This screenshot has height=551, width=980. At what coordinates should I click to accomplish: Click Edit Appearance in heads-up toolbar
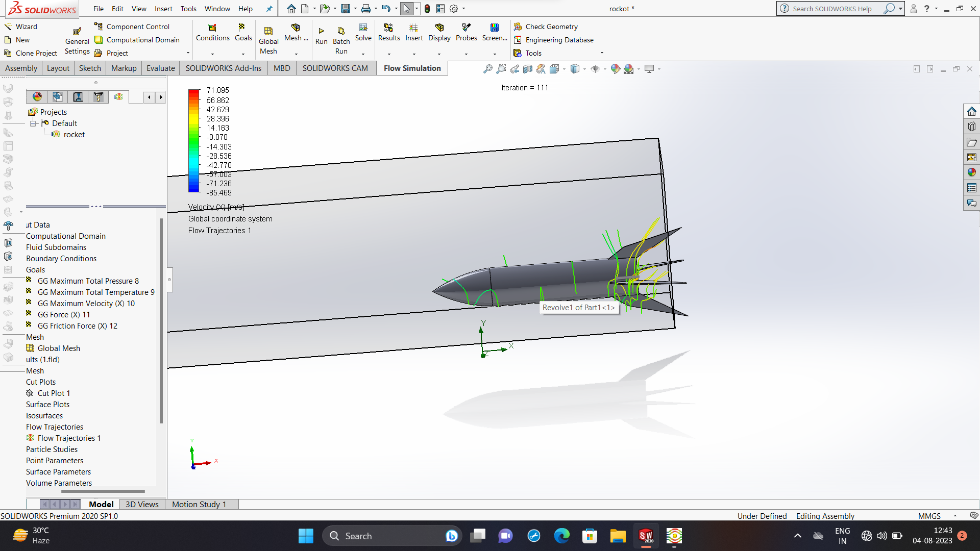pos(615,69)
